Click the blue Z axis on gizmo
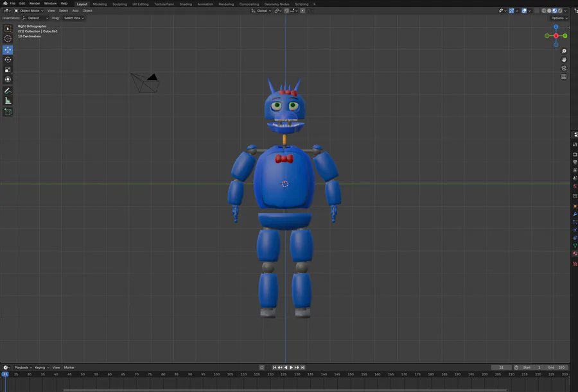 click(556, 27)
